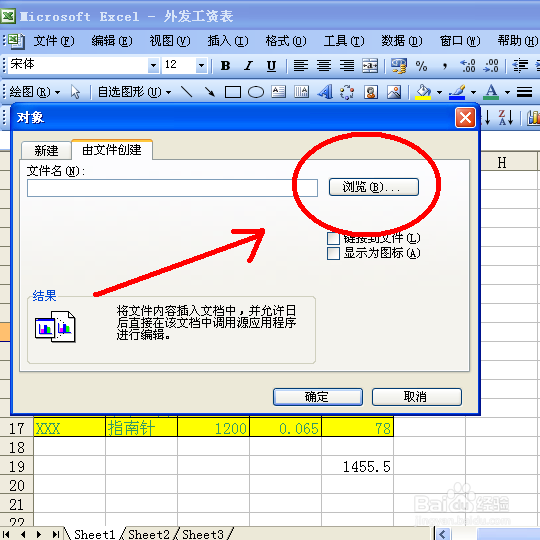Open Fill Color dropdown arrow
The image size is (540, 540).
coord(439,92)
